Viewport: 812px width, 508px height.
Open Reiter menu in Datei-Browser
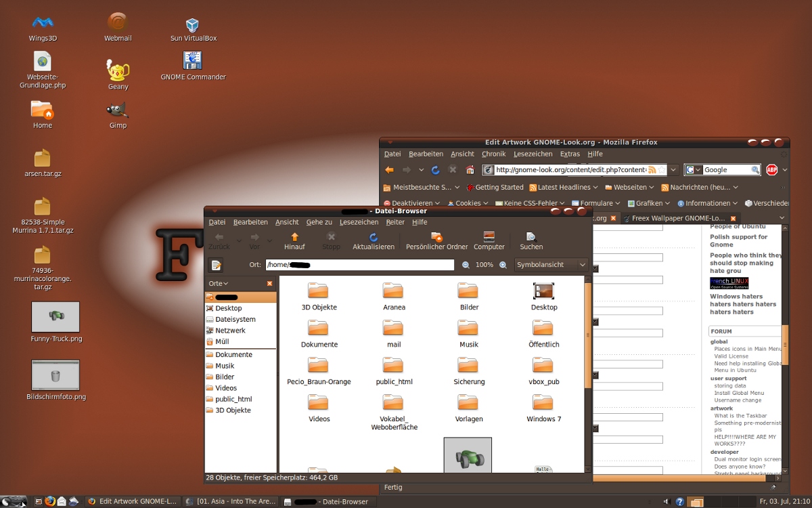[x=395, y=222]
